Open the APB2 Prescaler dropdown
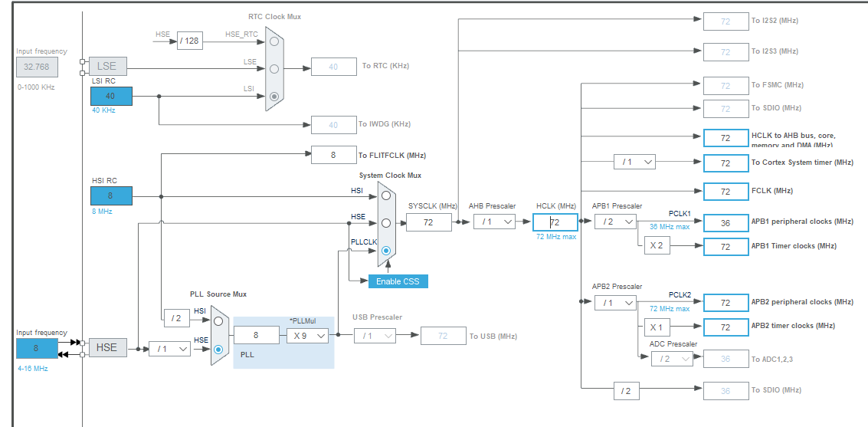 (616, 303)
